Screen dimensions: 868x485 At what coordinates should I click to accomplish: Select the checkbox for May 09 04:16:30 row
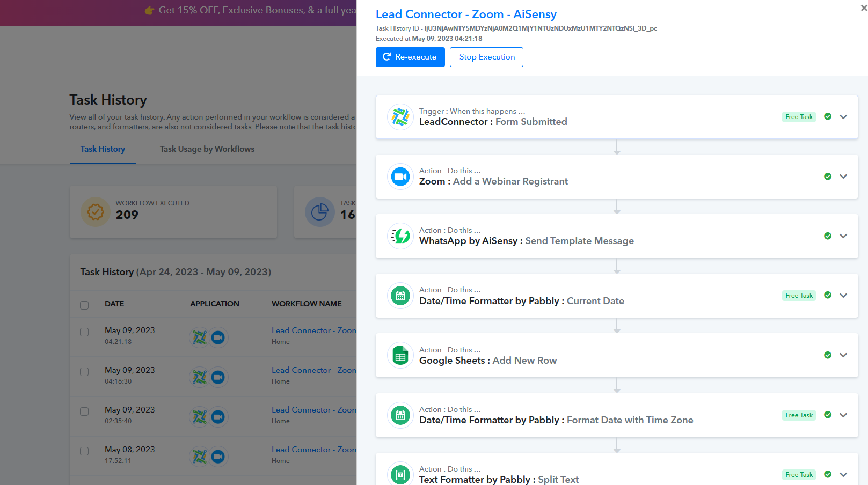[x=84, y=372]
